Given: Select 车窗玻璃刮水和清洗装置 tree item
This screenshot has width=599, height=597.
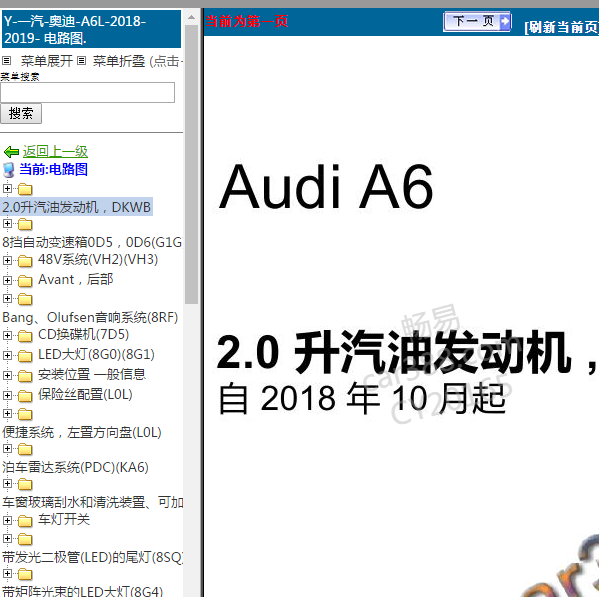Looking at the screenshot, I should (92, 502).
